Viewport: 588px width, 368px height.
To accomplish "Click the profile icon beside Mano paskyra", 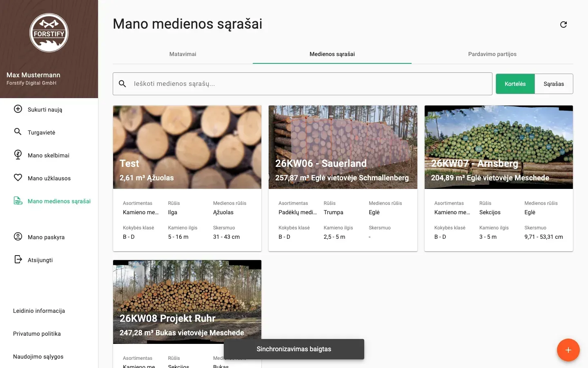I will click(18, 236).
